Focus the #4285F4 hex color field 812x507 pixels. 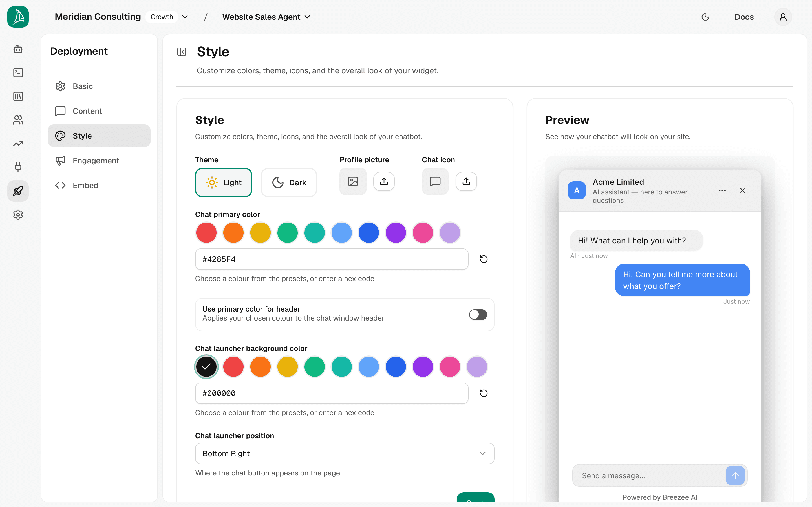pyautogui.click(x=332, y=259)
